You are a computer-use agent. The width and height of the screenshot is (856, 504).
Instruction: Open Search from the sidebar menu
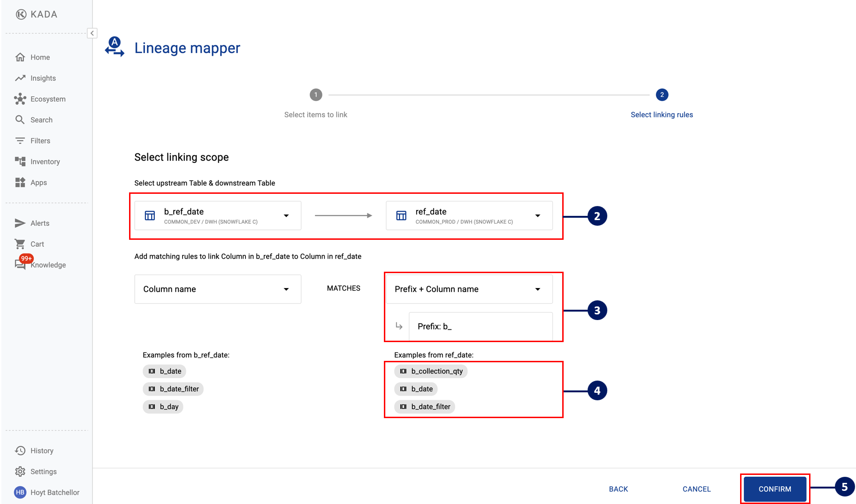pos(41,120)
